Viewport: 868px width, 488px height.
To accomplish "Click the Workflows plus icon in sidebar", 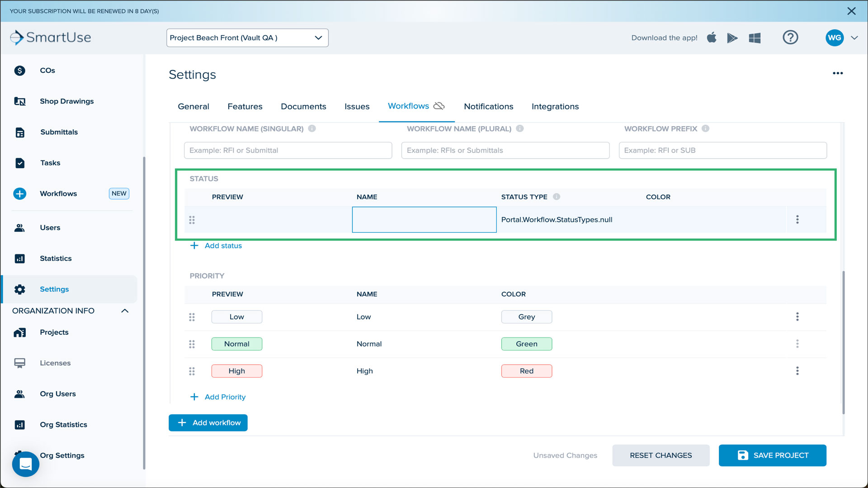I will [x=20, y=193].
